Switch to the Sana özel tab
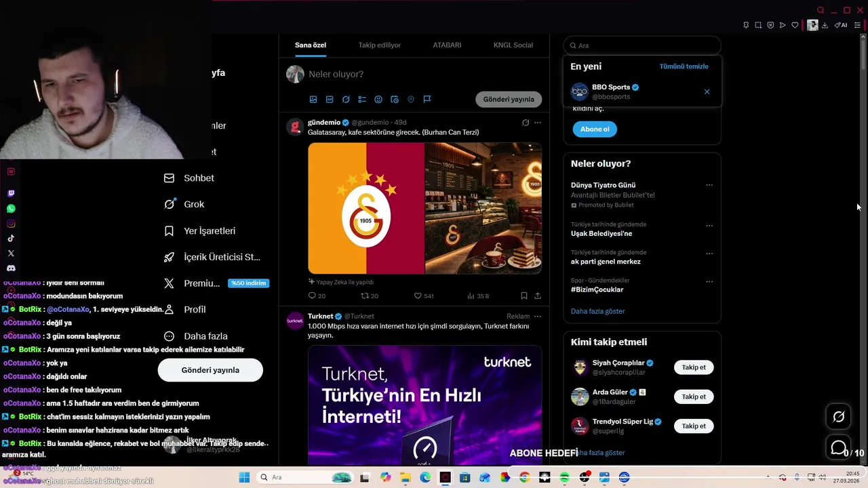Image resolution: width=868 pixels, height=488 pixels. click(x=311, y=45)
